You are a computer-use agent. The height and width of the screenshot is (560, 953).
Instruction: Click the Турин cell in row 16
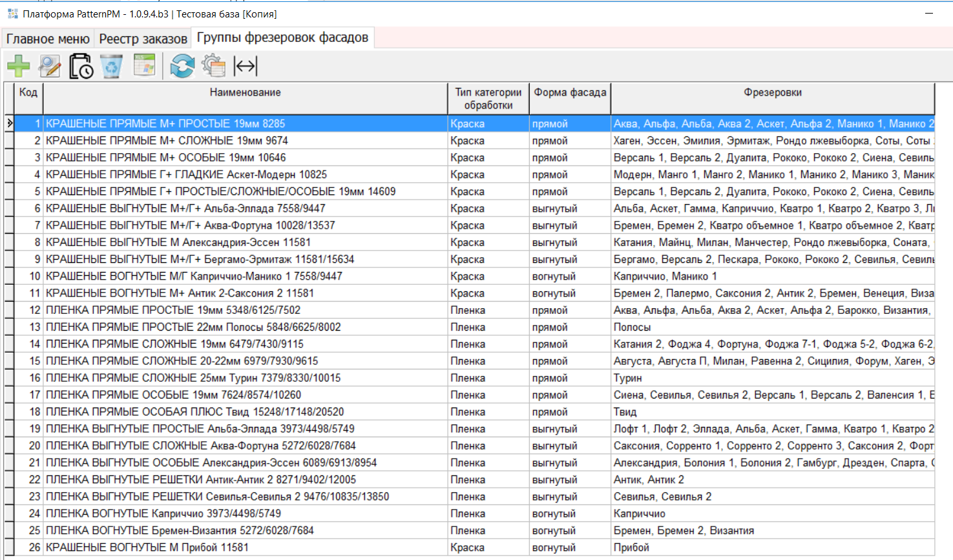tap(627, 378)
